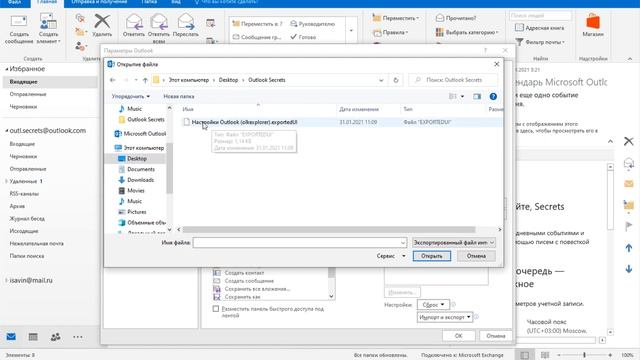
Task: Open the Address book (Адресная книга)
Action: click(x=540, y=28)
